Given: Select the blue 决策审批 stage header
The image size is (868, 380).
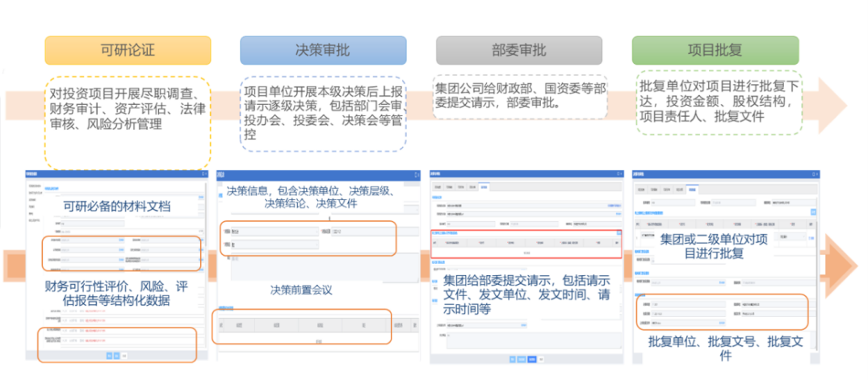Looking at the screenshot, I should coord(323,51).
